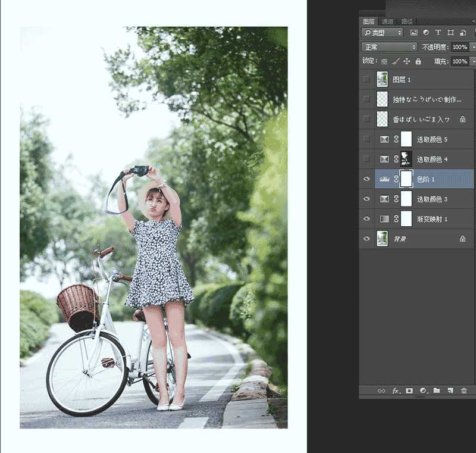Open the layer effects fx menu
This screenshot has height=453, width=476.
pyautogui.click(x=395, y=390)
